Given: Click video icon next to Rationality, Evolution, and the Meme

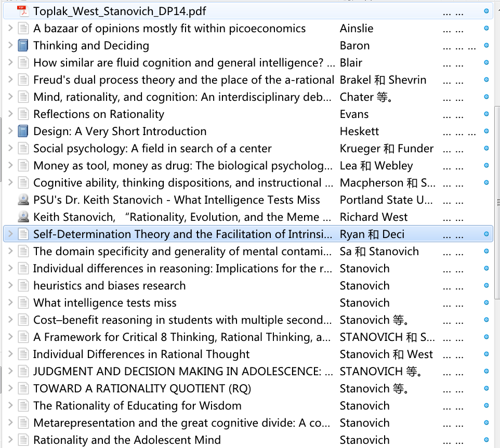Looking at the screenshot, I should point(23,217).
